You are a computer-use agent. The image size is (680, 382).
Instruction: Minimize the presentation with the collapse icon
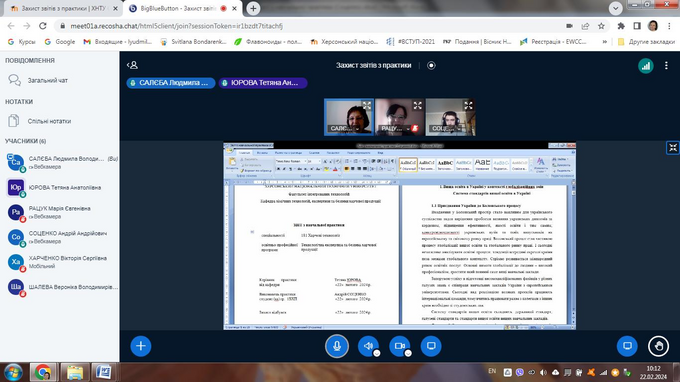tap(673, 148)
